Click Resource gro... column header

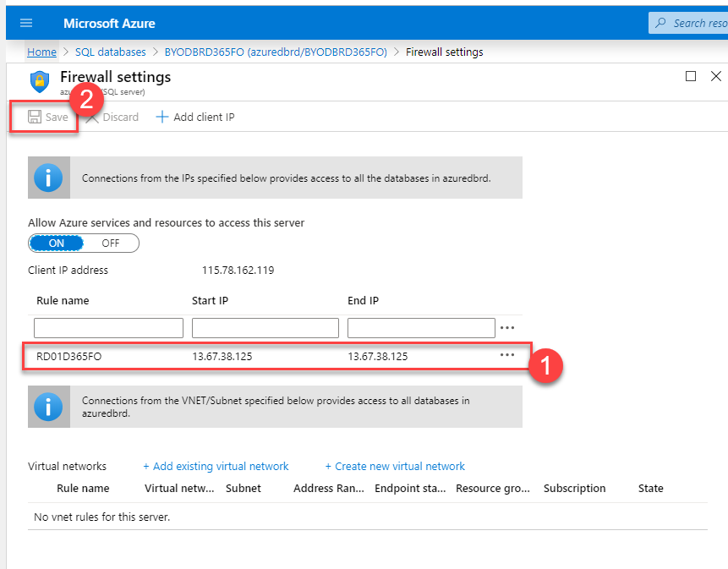pyautogui.click(x=493, y=488)
